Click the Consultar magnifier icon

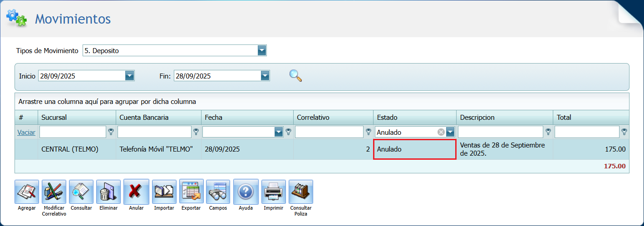click(81, 192)
